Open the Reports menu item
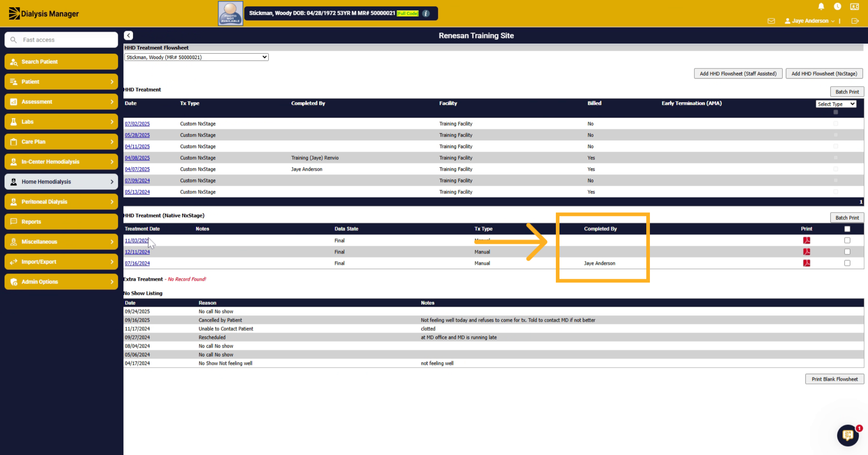Viewport: 868px width, 455px height. pyautogui.click(x=61, y=222)
